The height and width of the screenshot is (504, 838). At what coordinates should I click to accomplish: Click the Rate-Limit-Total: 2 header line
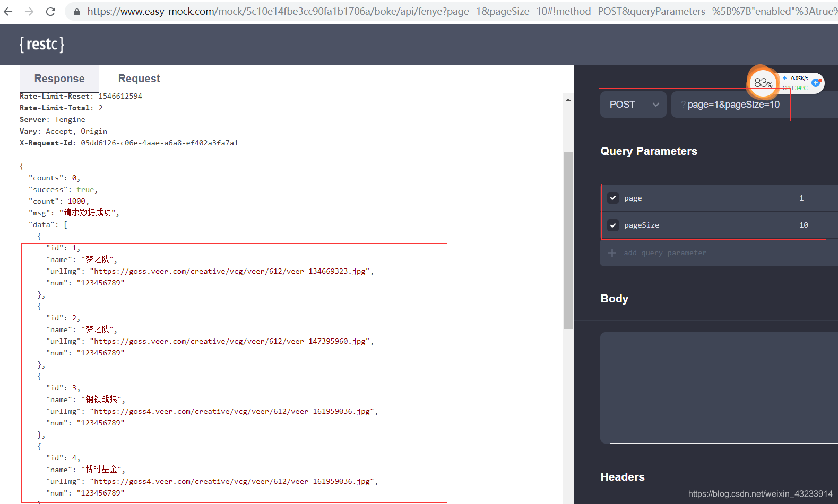[62, 108]
